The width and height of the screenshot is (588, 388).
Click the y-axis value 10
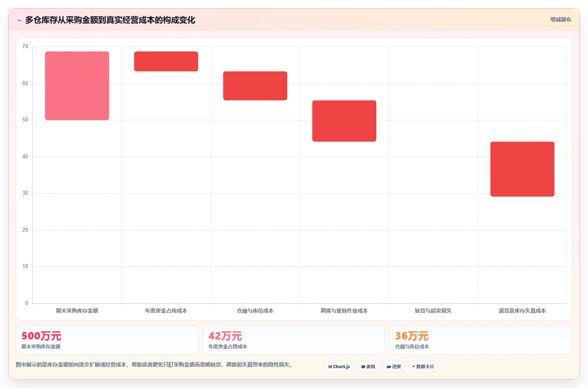[x=25, y=266]
